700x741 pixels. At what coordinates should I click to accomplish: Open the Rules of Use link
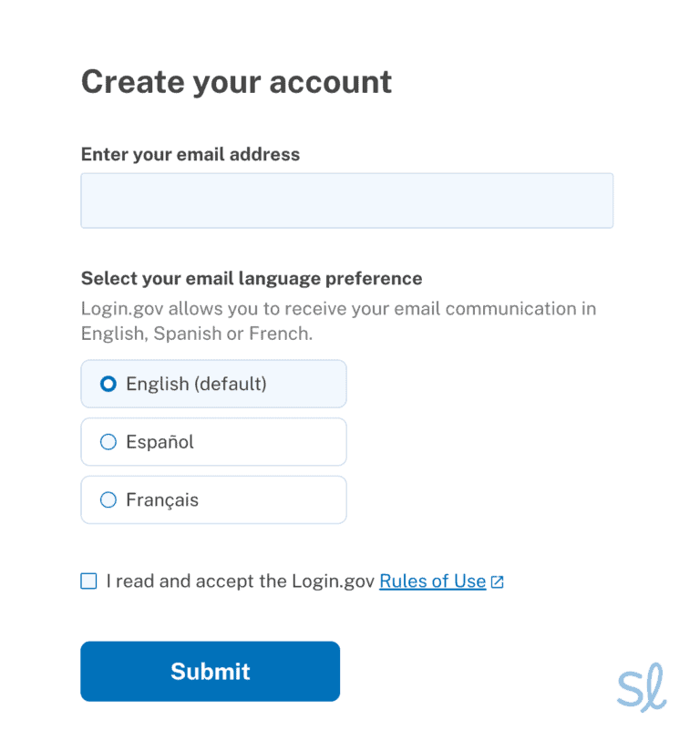pos(432,581)
